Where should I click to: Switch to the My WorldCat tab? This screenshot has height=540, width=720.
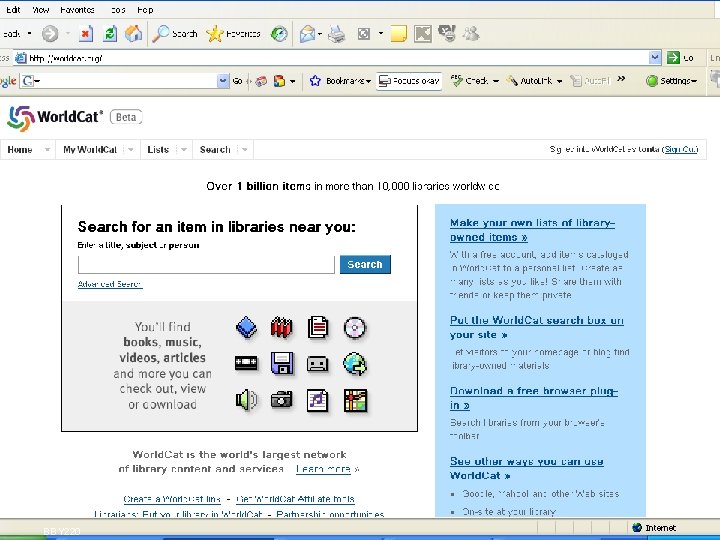pos(90,150)
